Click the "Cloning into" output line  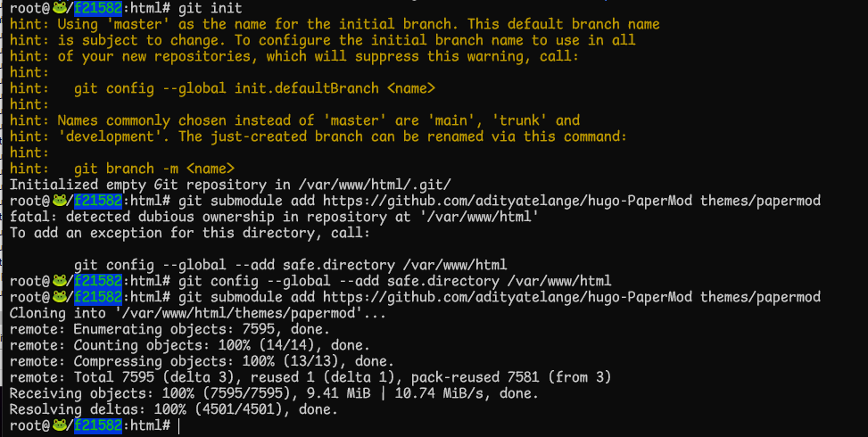pyautogui.click(x=198, y=313)
